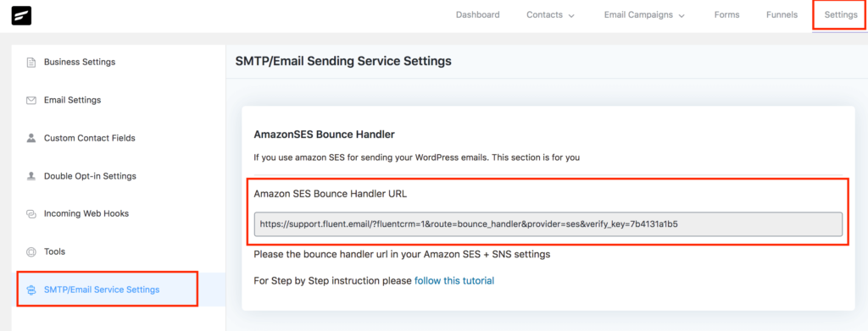This screenshot has width=868, height=331.
Task: Click the Custom Contact Fields person icon
Action: (31, 138)
